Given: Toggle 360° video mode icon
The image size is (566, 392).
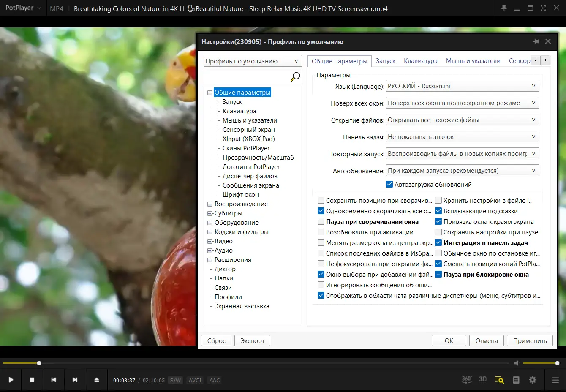Looking at the screenshot, I should (x=466, y=380).
